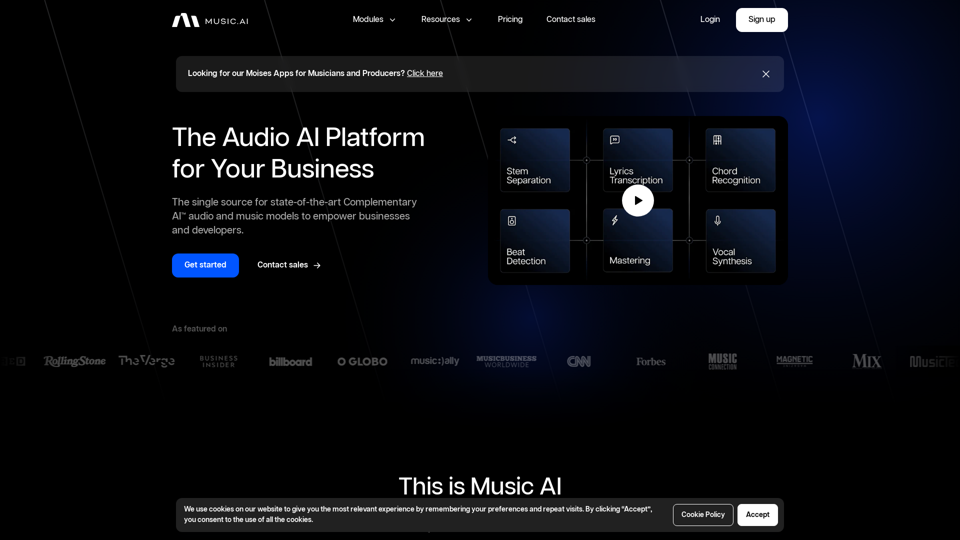Click the Rolling Stone logo
Viewport: 960px width, 540px height.
pos(75,361)
